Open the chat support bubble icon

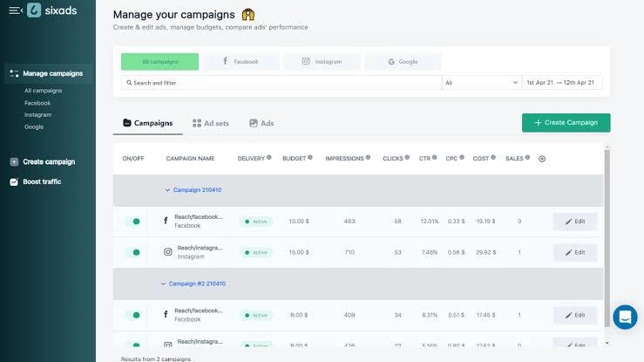pos(625,317)
